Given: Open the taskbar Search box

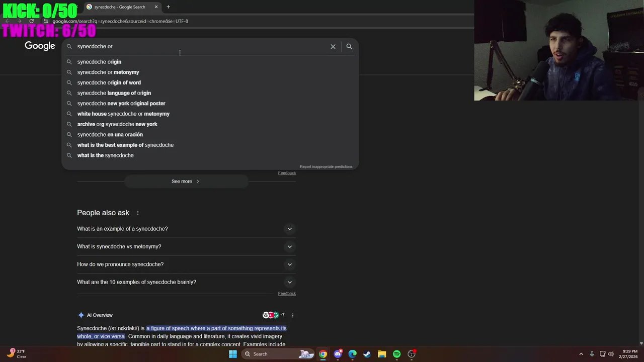Looking at the screenshot, I should [278, 354].
